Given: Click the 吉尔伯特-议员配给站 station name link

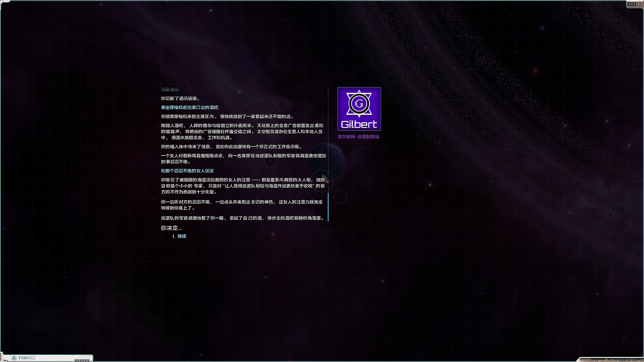Looking at the screenshot, I should [x=359, y=137].
